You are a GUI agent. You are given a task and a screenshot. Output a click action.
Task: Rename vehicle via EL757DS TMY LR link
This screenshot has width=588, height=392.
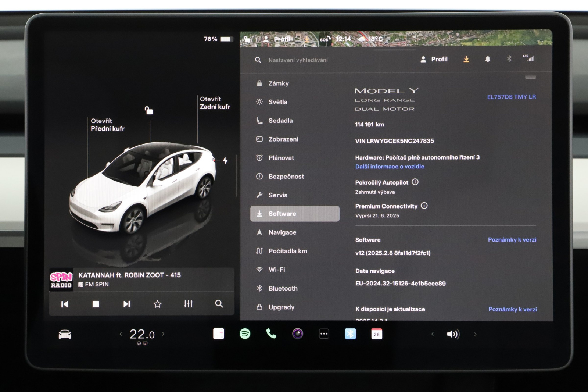pos(511,97)
